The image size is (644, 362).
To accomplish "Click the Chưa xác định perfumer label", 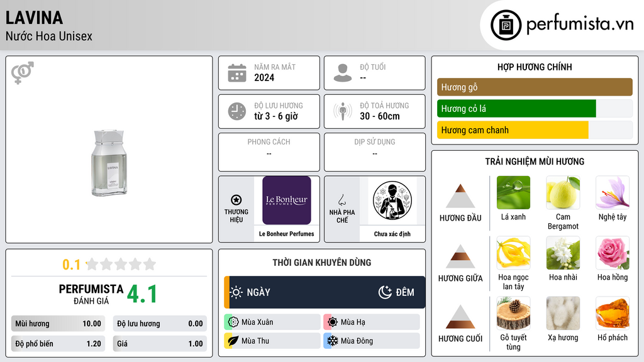I will [x=392, y=234].
